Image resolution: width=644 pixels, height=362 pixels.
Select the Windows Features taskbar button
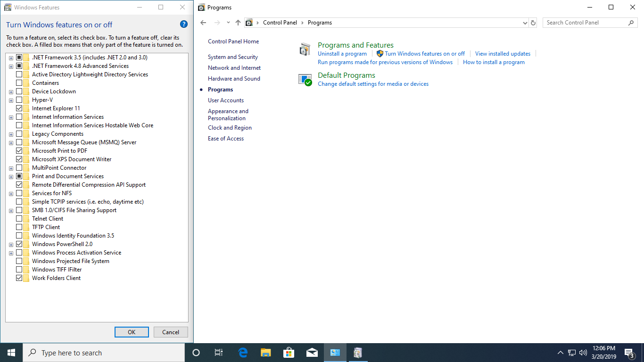[x=358, y=353]
